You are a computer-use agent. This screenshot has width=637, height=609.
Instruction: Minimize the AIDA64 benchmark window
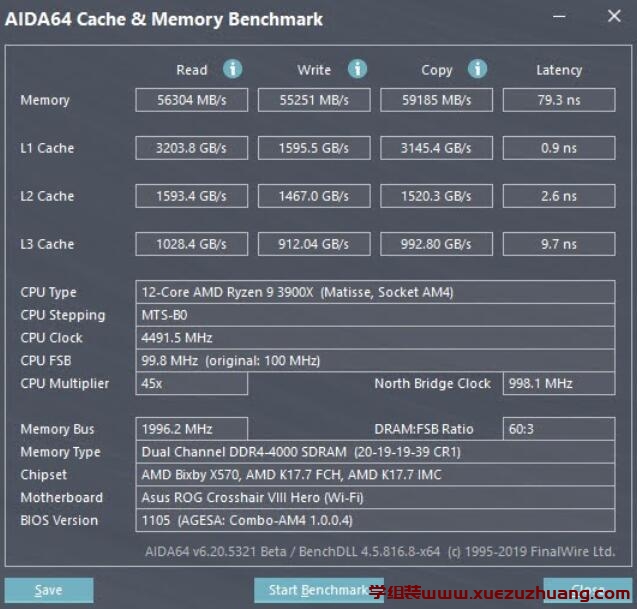pyautogui.click(x=559, y=17)
